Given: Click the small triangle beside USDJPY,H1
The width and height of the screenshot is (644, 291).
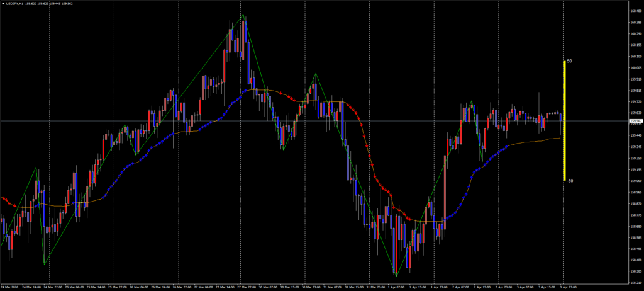Looking at the screenshot, I should pos(3,3).
